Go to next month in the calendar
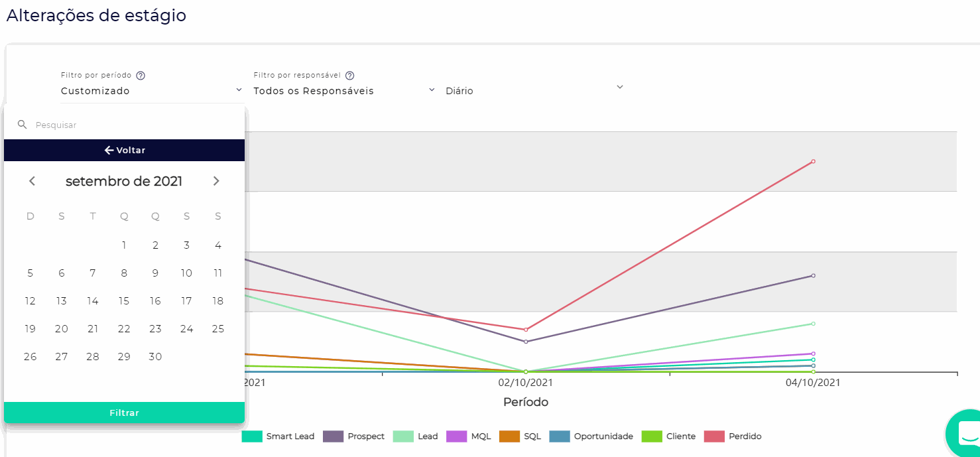The width and height of the screenshot is (980, 457). coord(215,181)
